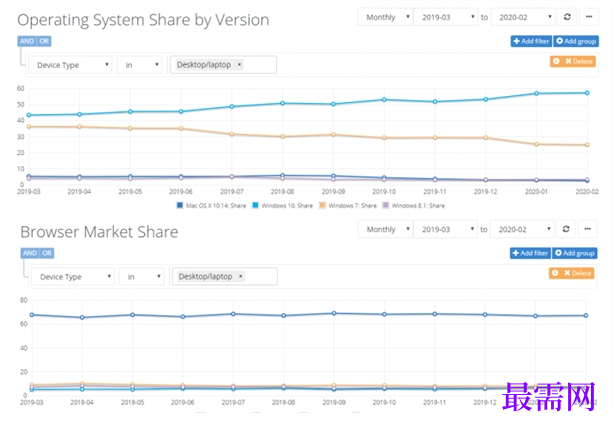
Task: Refresh the Browser Market Share chart
Action: 566,229
